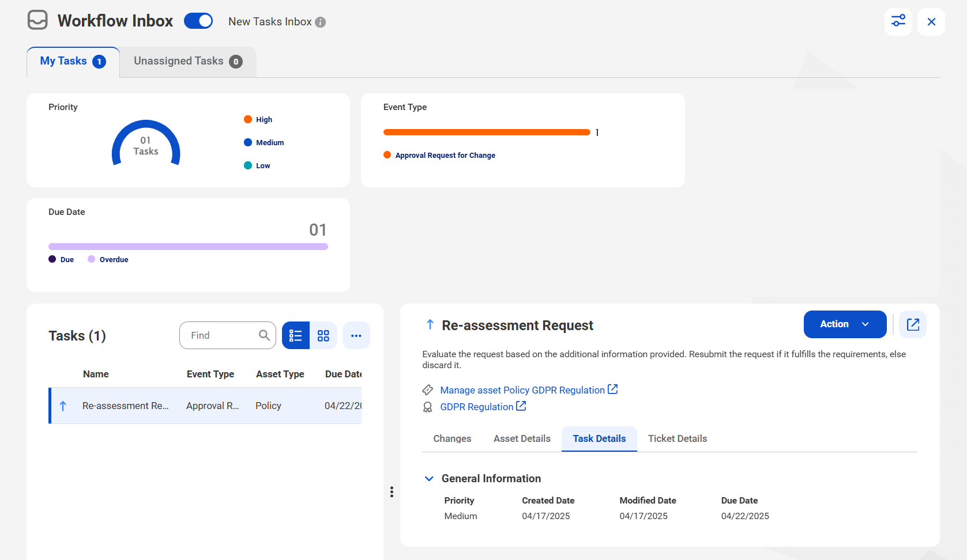Click external-link icon after GDPR Regulation
Screen dimensions: 967x560
tap(521, 406)
